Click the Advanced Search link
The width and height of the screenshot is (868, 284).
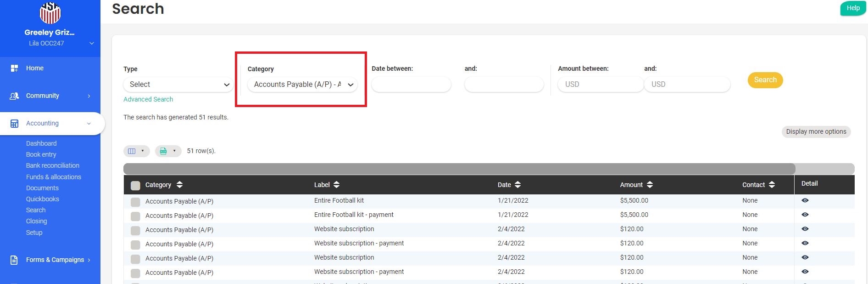pos(148,99)
